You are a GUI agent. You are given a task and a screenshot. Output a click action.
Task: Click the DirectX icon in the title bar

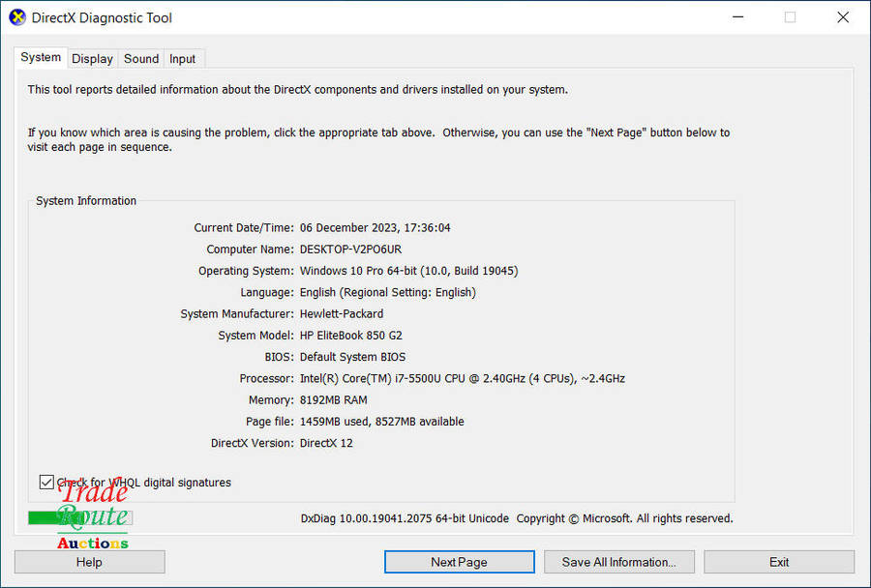[x=17, y=17]
